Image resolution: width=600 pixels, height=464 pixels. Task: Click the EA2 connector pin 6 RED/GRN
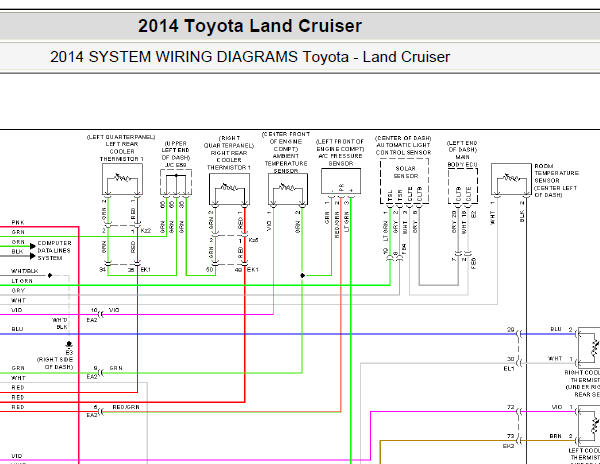pyautogui.click(x=101, y=412)
